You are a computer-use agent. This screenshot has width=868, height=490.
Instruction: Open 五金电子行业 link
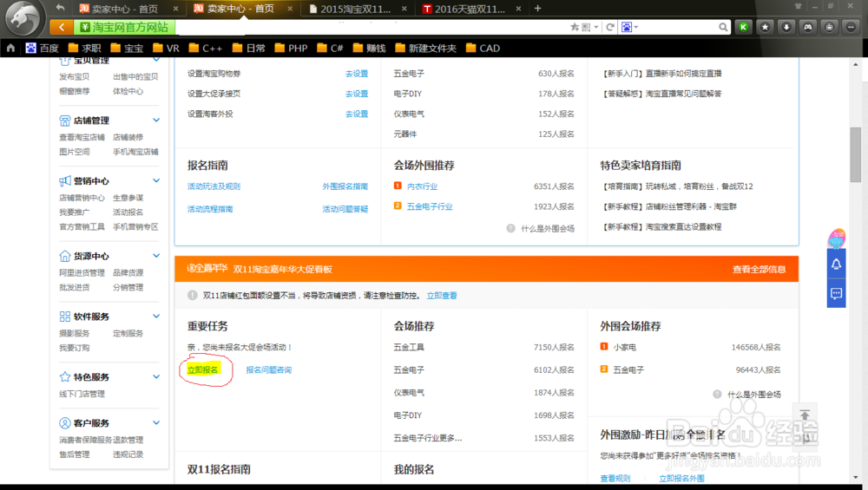pos(430,206)
